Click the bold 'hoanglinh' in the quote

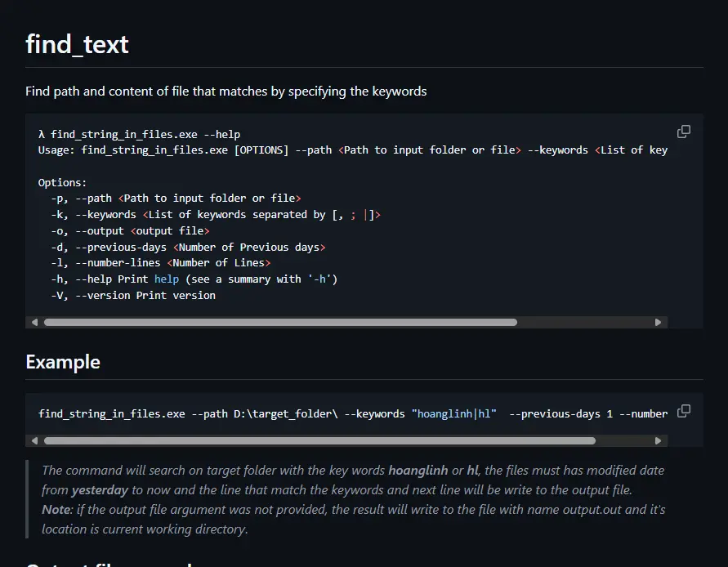(x=418, y=471)
